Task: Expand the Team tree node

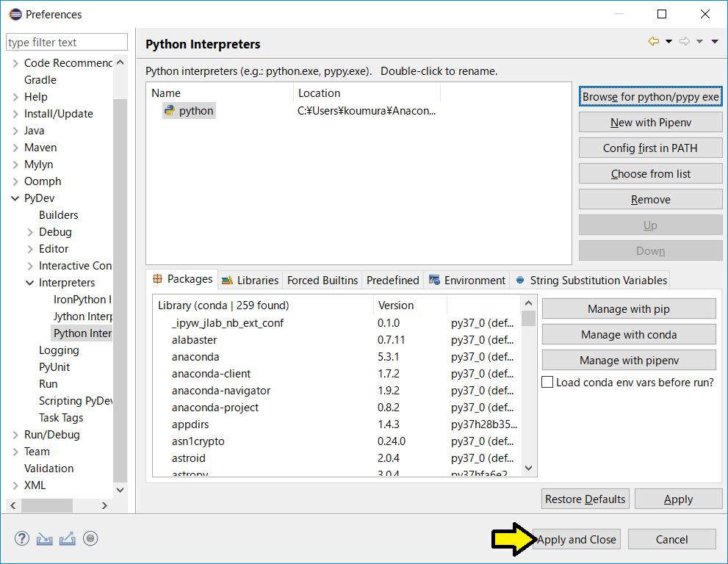Action: tap(15, 452)
